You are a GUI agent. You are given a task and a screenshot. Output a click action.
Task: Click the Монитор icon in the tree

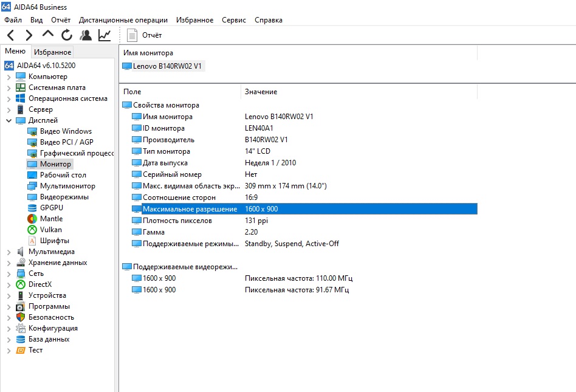(x=32, y=164)
